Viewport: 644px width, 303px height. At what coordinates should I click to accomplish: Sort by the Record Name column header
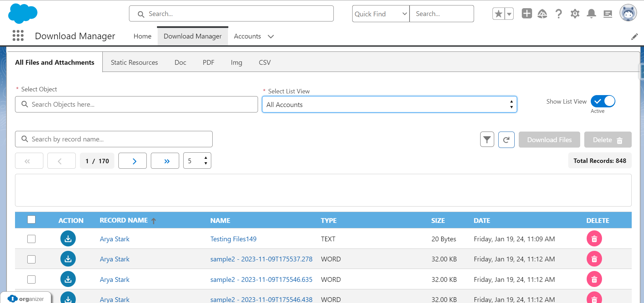[x=124, y=221]
